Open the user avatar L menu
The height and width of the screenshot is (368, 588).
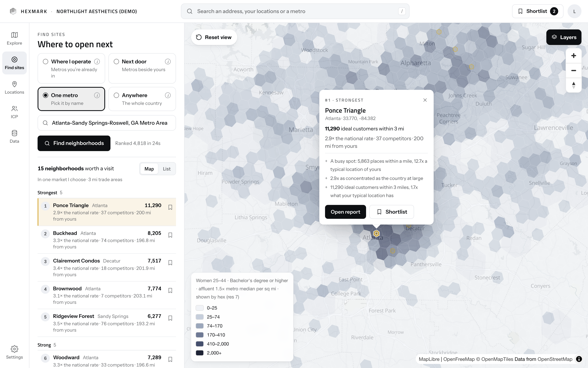tap(574, 11)
